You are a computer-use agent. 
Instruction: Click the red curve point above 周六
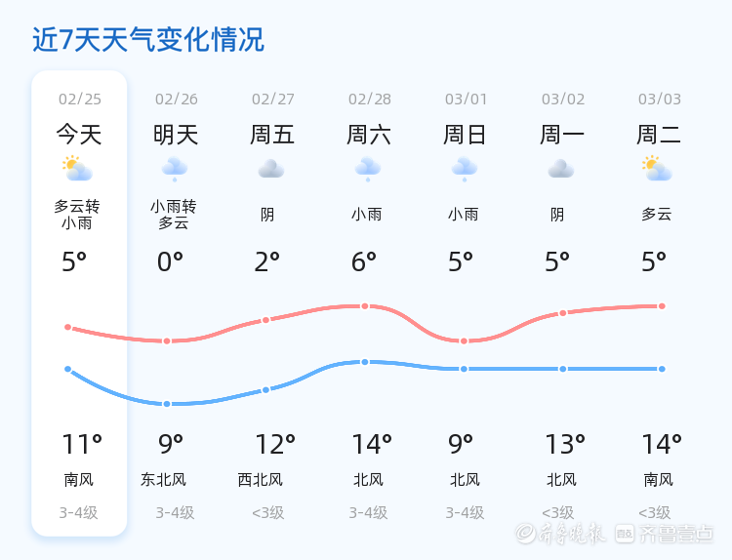click(365, 306)
